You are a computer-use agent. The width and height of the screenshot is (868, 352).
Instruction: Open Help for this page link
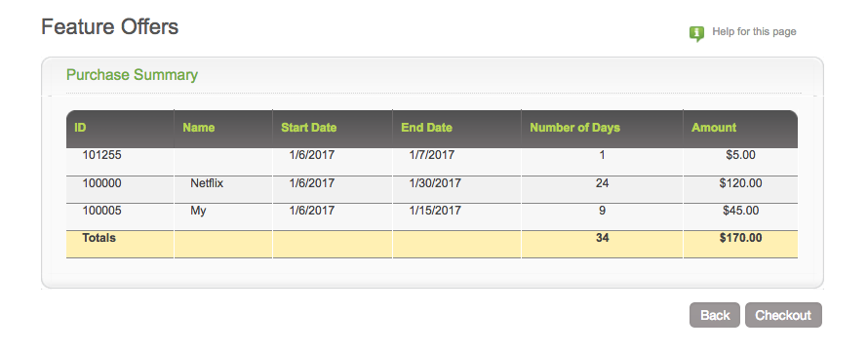point(754,31)
